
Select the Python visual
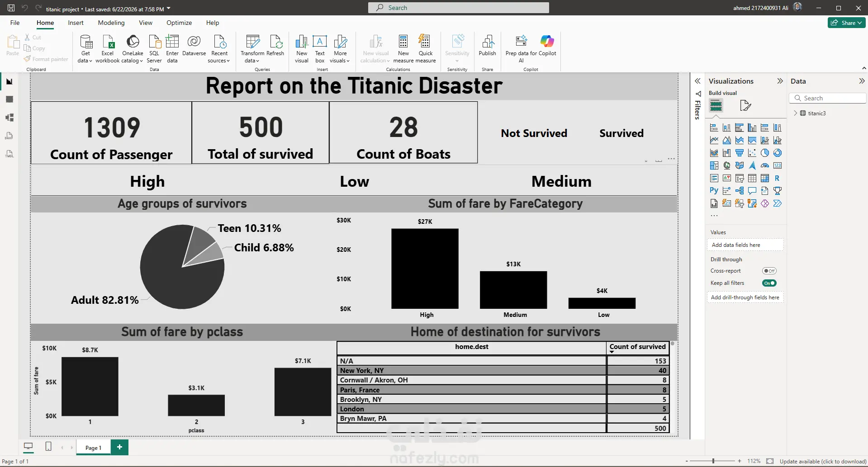pos(714,191)
